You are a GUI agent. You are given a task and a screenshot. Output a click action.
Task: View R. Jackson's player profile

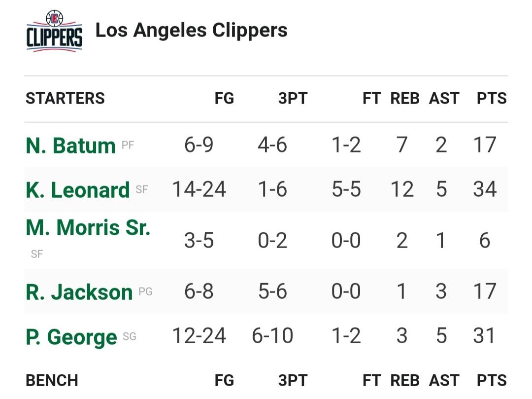coord(79,292)
